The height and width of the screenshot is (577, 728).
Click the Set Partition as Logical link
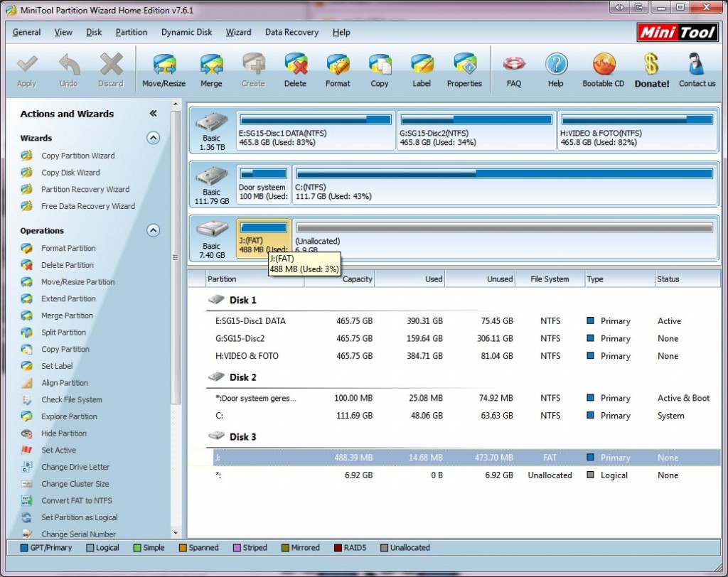(x=80, y=517)
